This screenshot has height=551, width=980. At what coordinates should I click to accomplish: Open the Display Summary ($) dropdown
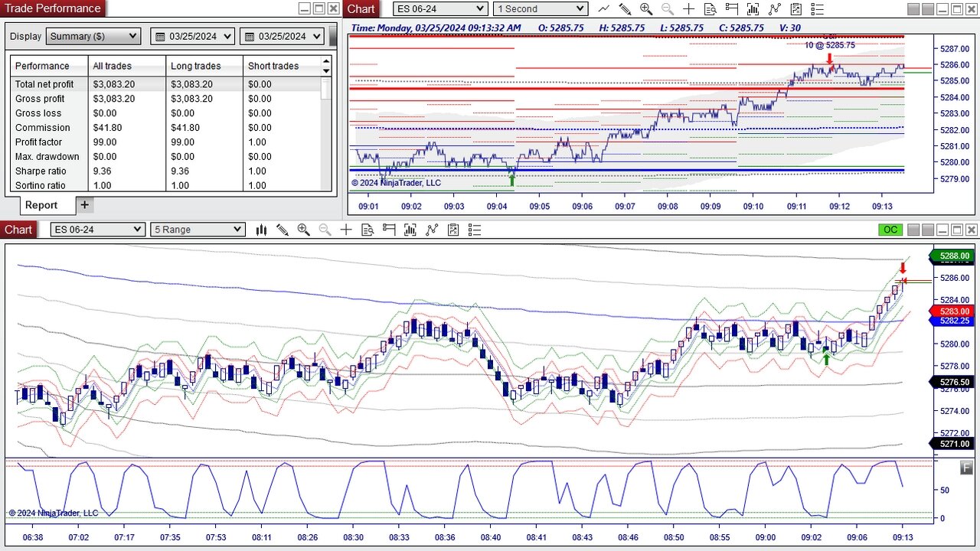click(x=93, y=37)
